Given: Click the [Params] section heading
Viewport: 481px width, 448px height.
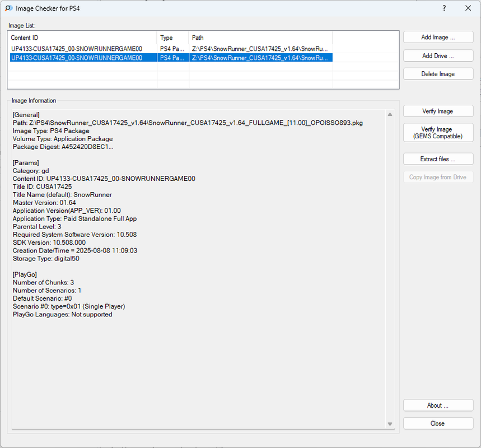Looking at the screenshot, I should pos(26,162).
